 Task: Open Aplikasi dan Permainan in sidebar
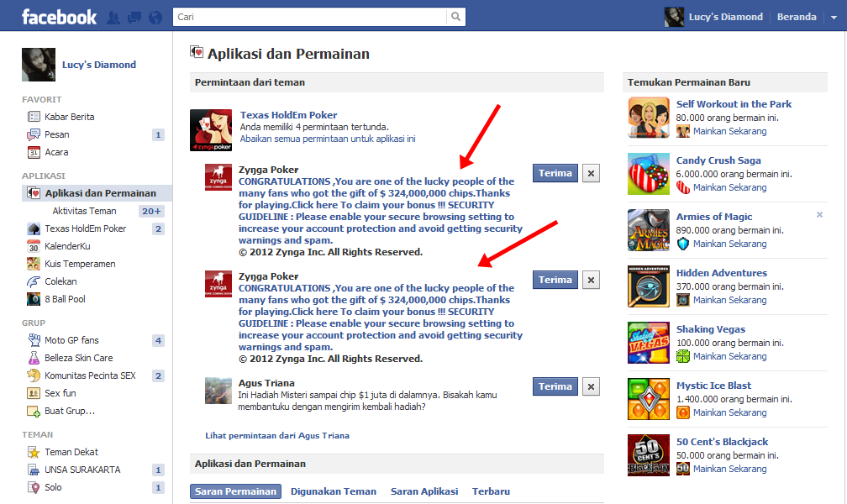(x=97, y=193)
